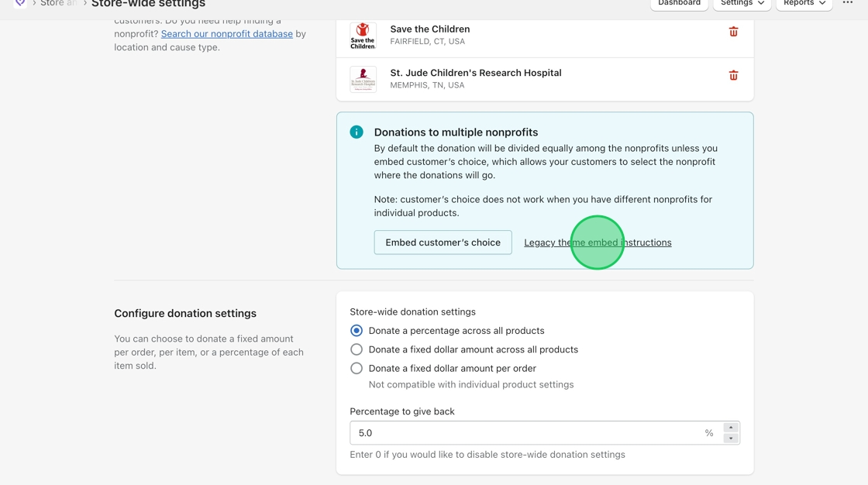
Task: Expand the Settings dropdown
Action: point(742,3)
